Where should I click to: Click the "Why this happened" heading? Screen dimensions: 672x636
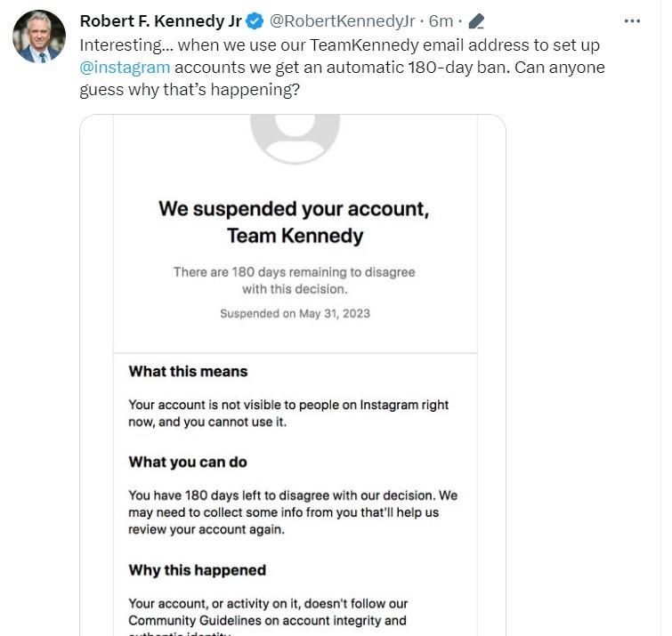197,570
